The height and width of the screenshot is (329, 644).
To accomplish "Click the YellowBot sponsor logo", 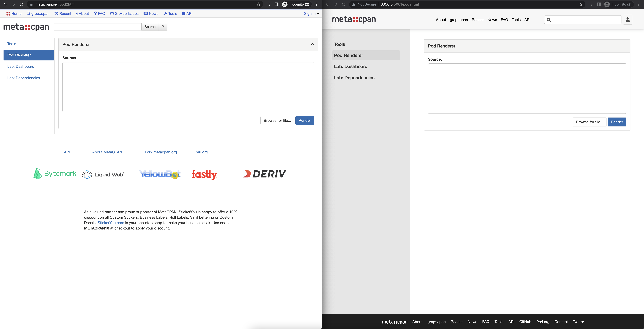I will click(160, 174).
